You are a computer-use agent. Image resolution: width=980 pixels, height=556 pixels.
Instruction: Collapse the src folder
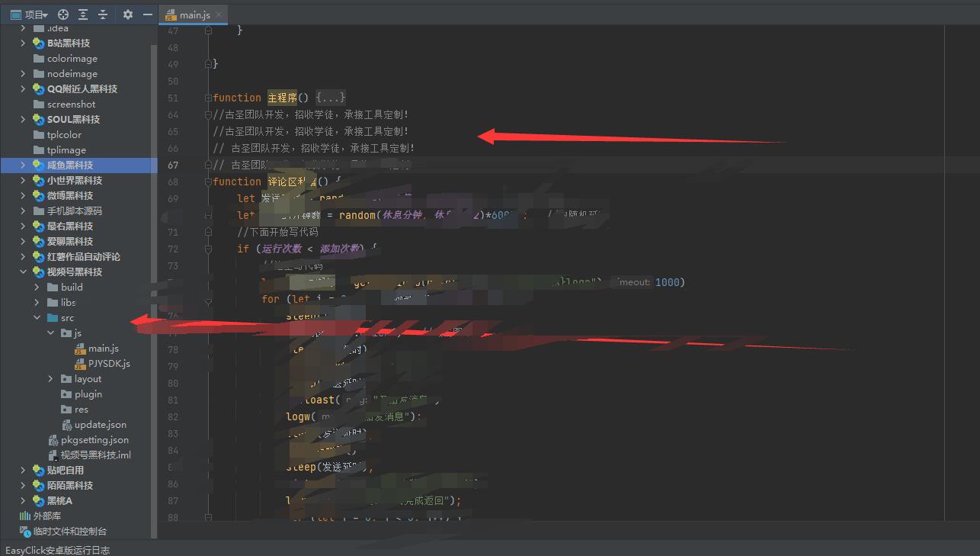click(x=37, y=318)
